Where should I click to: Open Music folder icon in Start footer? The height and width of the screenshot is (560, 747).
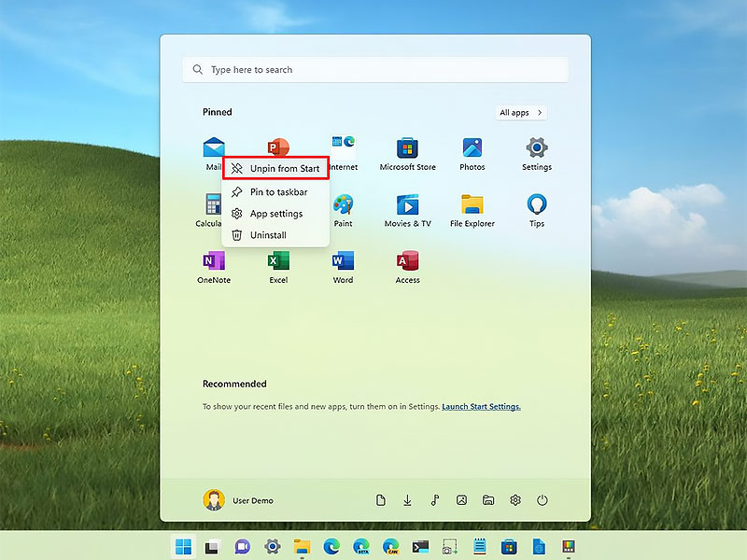pyautogui.click(x=434, y=500)
